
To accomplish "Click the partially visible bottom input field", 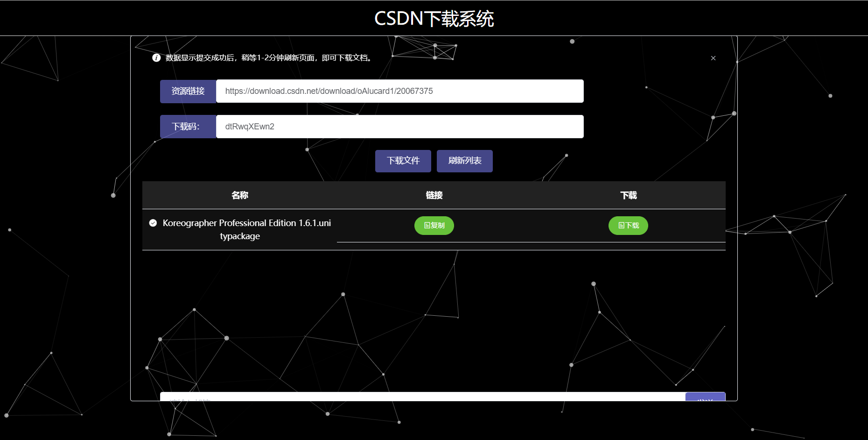I will point(422,397).
